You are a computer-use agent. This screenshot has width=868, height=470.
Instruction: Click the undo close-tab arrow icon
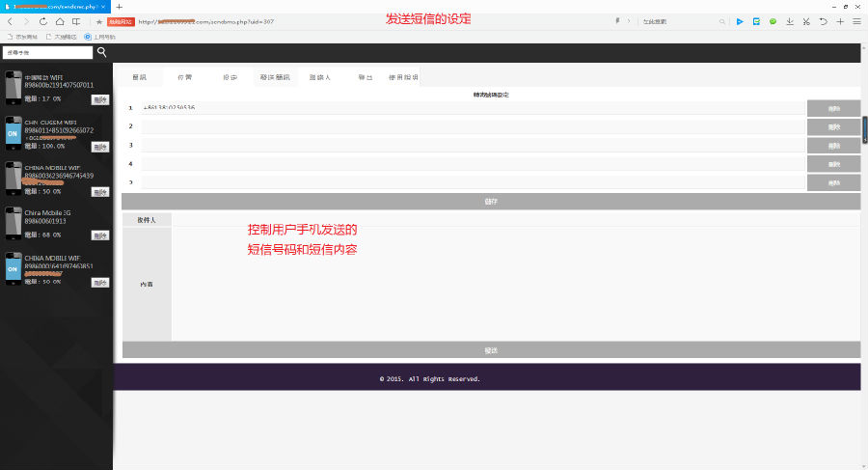(x=824, y=21)
